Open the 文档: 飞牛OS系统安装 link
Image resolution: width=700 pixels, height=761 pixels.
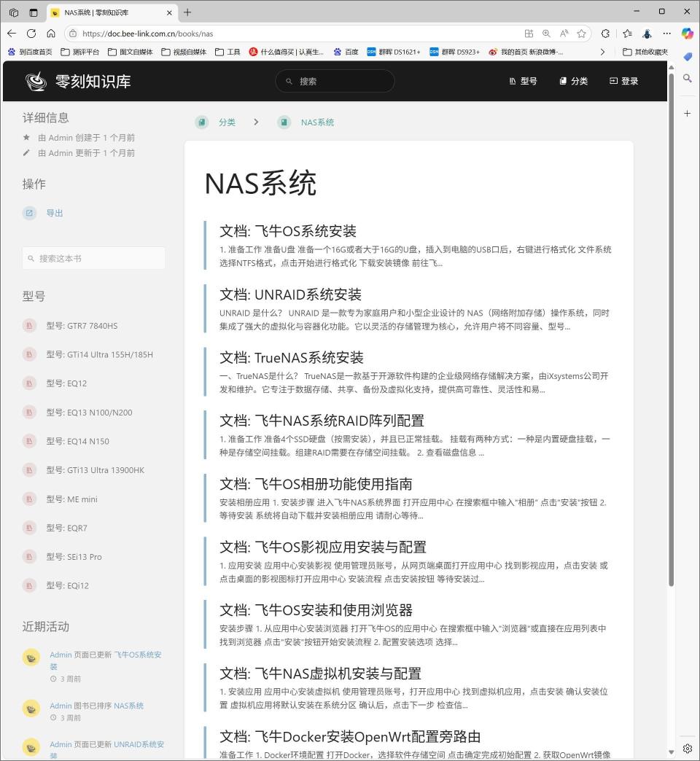click(x=288, y=231)
